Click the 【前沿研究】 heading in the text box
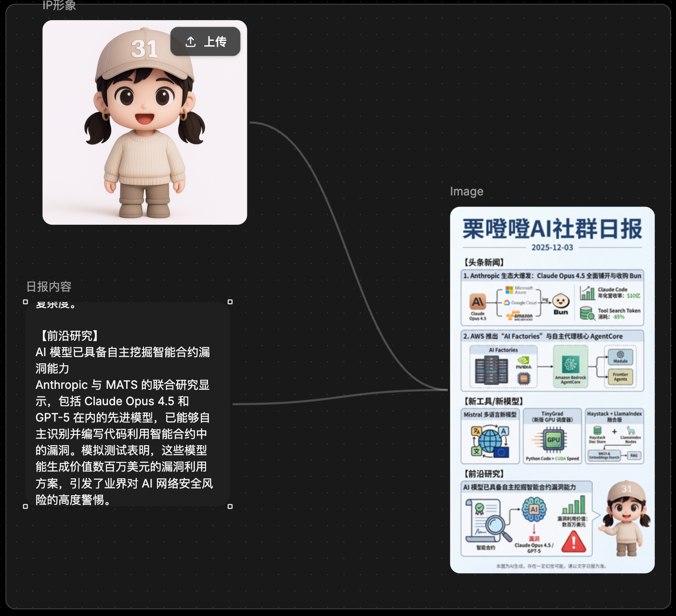Screen dimensions: 676x616 click(69, 335)
